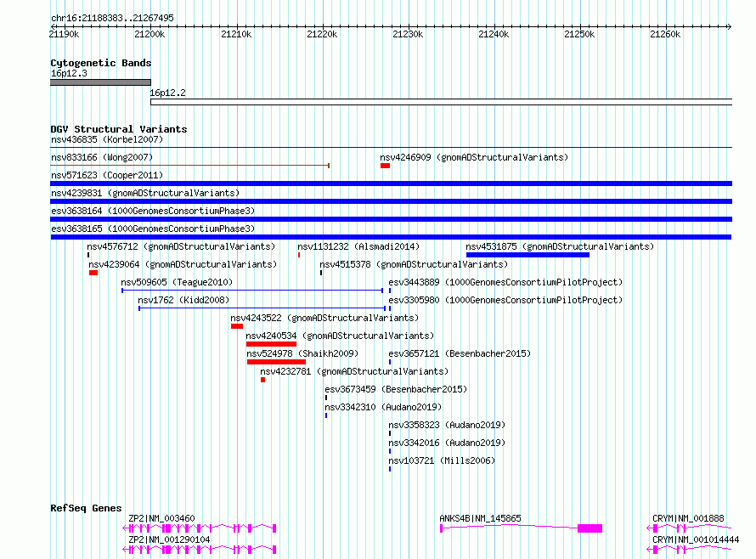Click the red nsv4243522 variant bar
Viewport: 756px width, 559px height.
tap(237, 326)
